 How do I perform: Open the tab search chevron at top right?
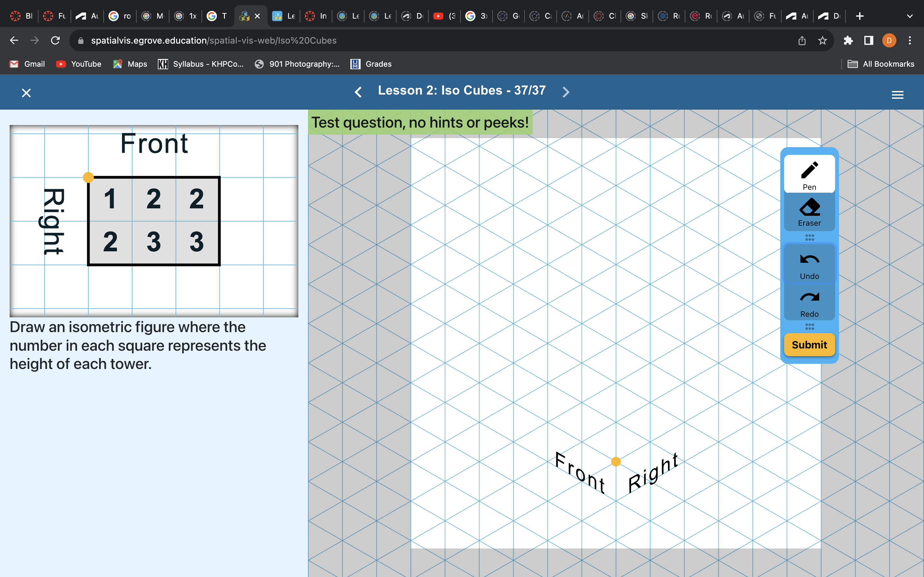(x=910, y=16)
